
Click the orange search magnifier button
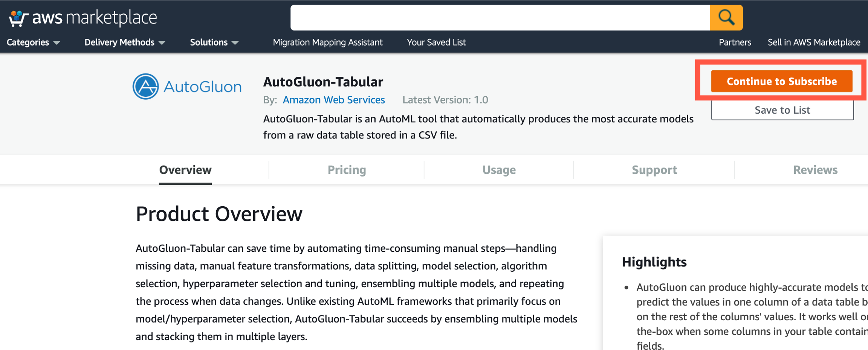[x=726, y=18]
